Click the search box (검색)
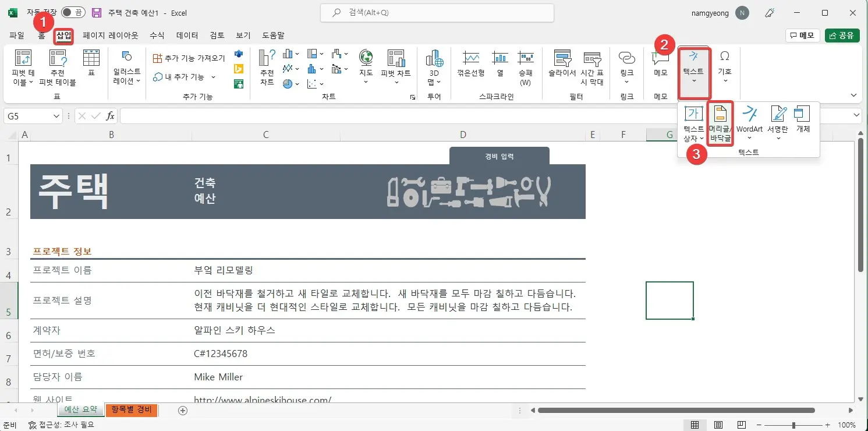The width and height of the screenshot is (868, 431). click(x=437, y=13)
